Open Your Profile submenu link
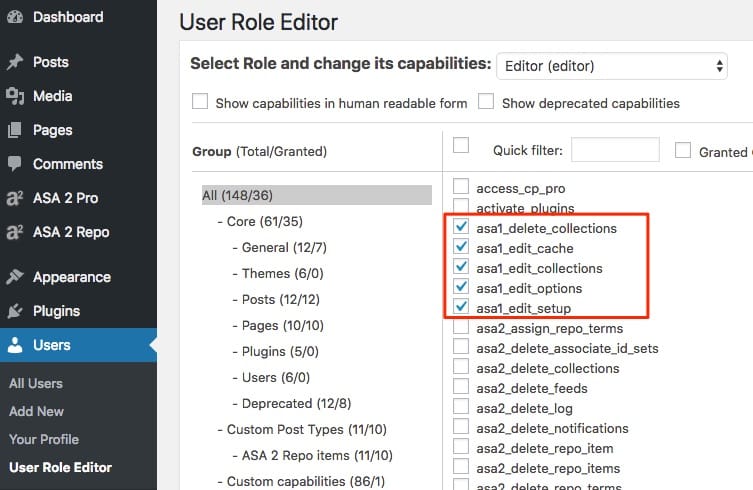The image size is (753, 490). (x=44, y=439)
